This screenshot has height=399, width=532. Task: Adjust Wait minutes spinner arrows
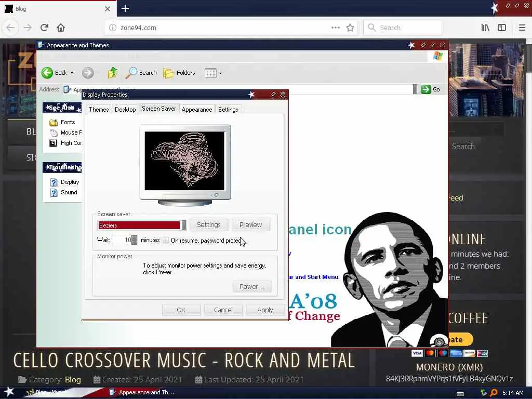point(135,240)
